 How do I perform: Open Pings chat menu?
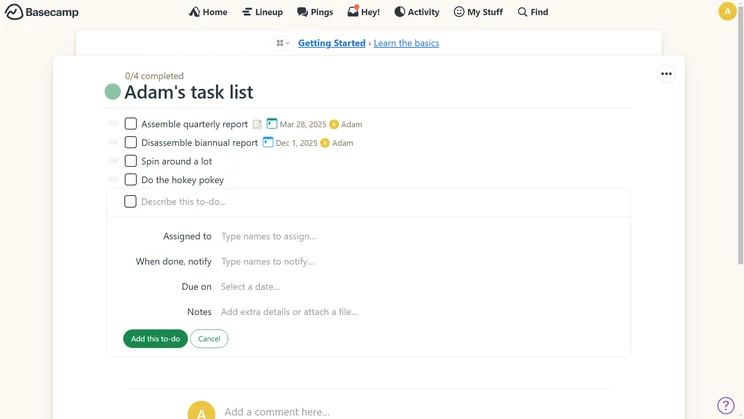(315, 12)
